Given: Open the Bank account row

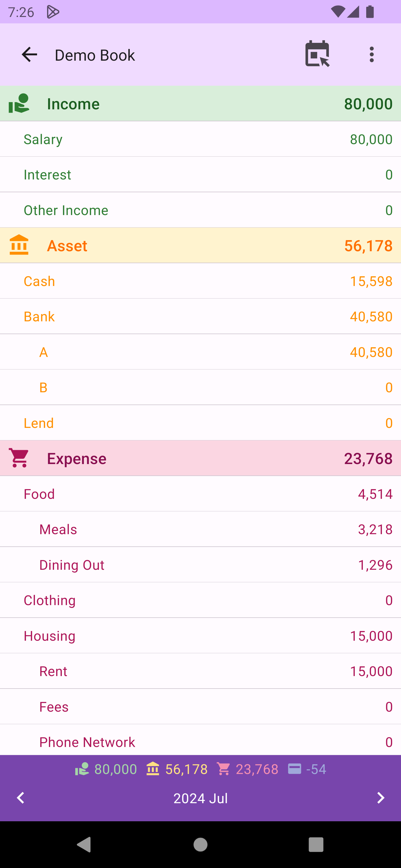Looking at the screenshot, I should pyautogui.click(x=200, y=316).
